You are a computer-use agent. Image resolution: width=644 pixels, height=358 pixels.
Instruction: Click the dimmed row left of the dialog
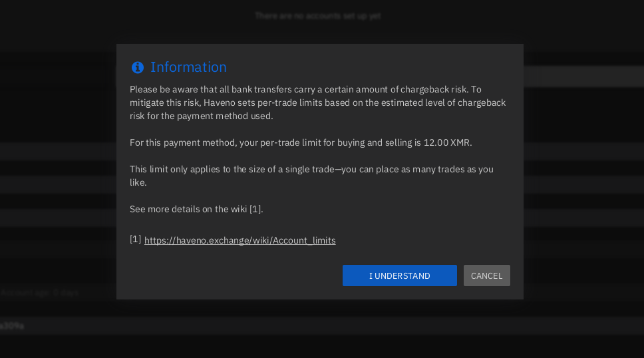pos(58,151)
